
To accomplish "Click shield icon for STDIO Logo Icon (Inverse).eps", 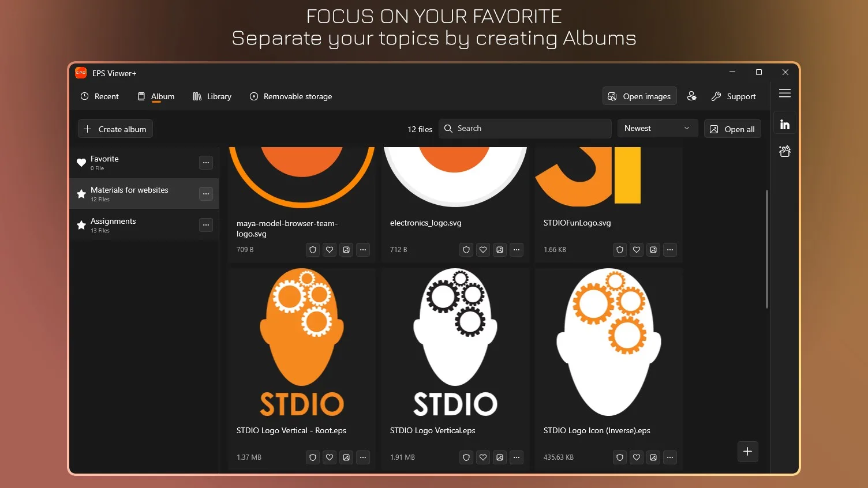I will 620,457.
